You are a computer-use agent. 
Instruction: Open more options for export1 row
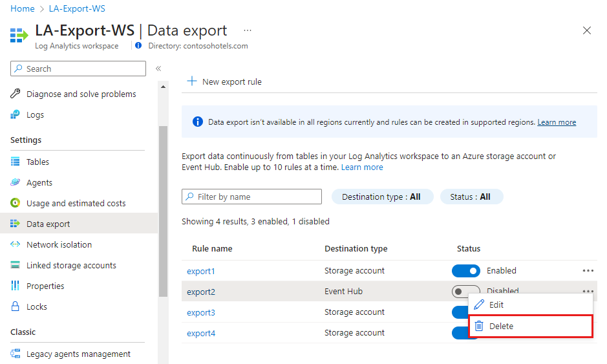click(588, 271)
